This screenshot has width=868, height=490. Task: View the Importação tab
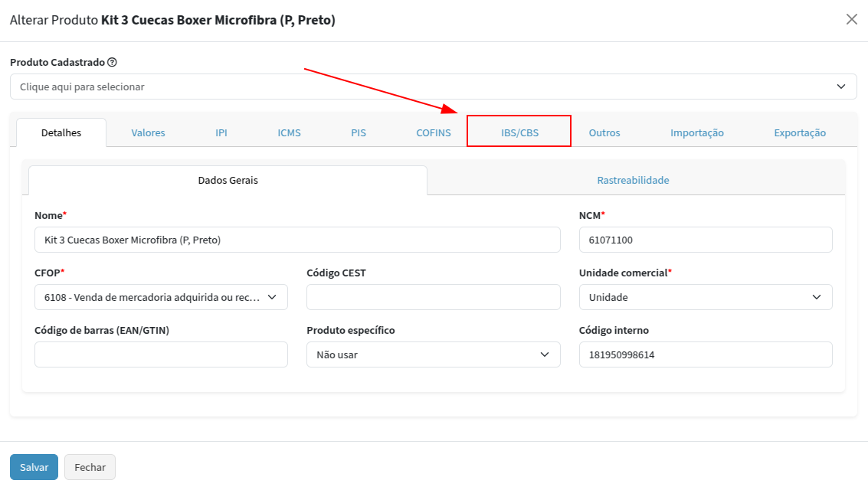click(696, 132)
